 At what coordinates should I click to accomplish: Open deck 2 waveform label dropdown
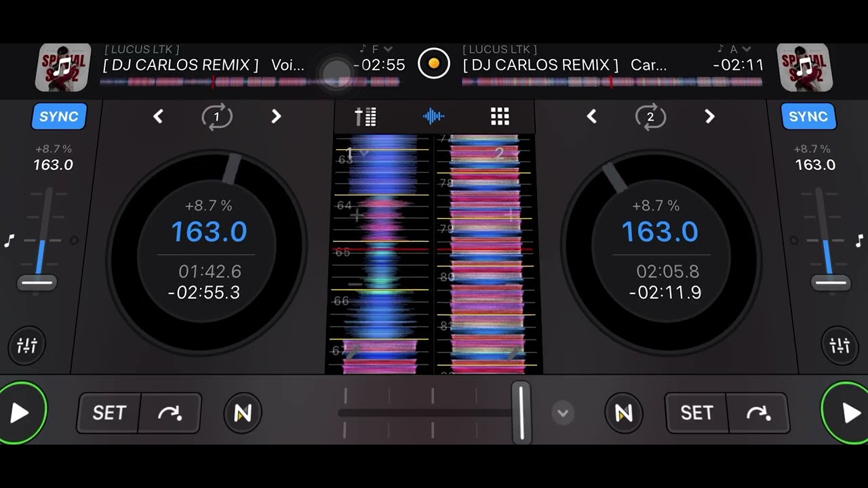(x=507, y=154)
